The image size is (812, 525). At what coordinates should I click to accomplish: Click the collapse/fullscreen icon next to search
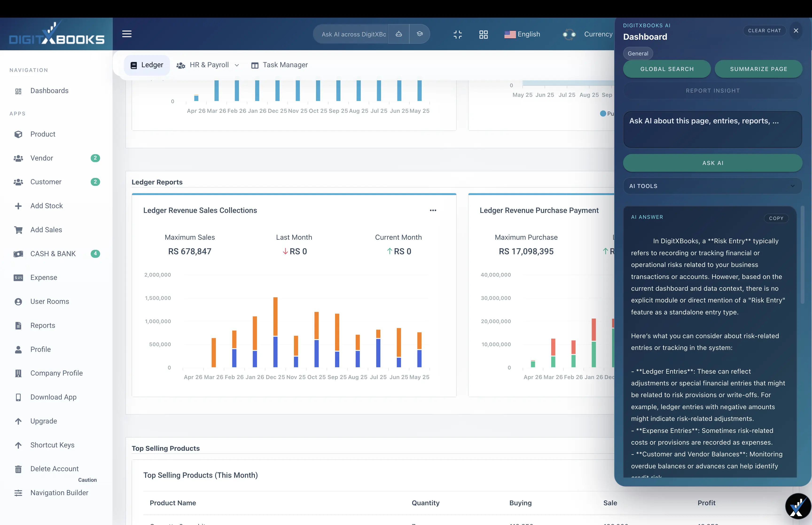coord(458,34)
